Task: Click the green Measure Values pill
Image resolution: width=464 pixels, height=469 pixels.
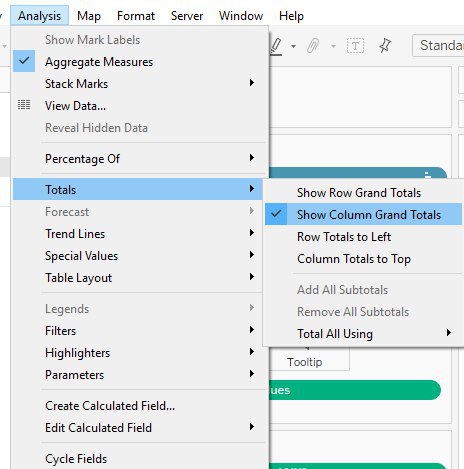Action: (355, 390)
